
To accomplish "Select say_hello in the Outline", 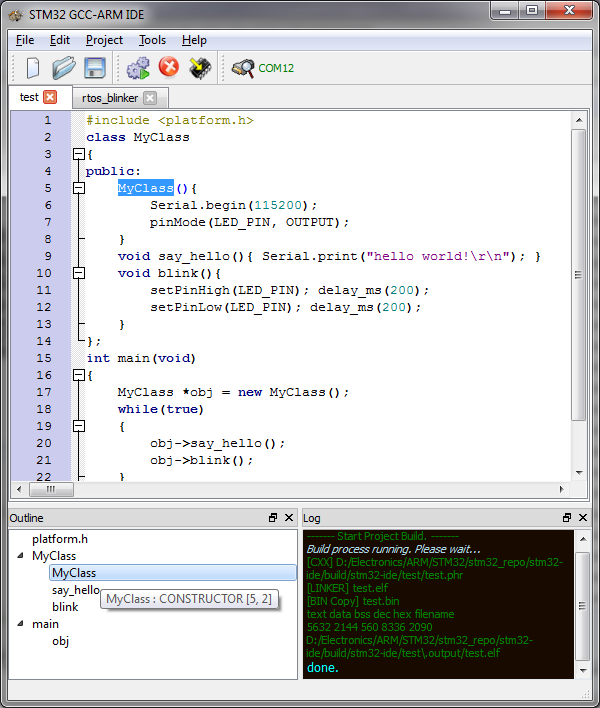I will [x=75, y=590].
